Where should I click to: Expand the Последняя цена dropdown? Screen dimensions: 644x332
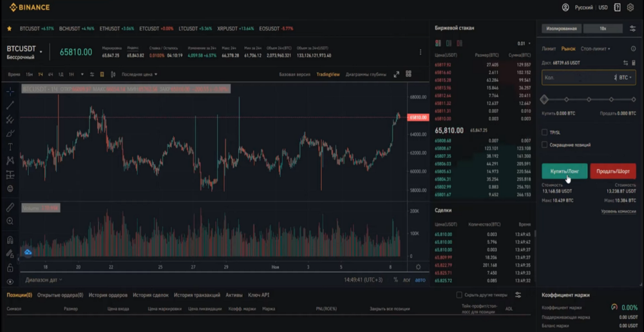(x=140, y=74)
